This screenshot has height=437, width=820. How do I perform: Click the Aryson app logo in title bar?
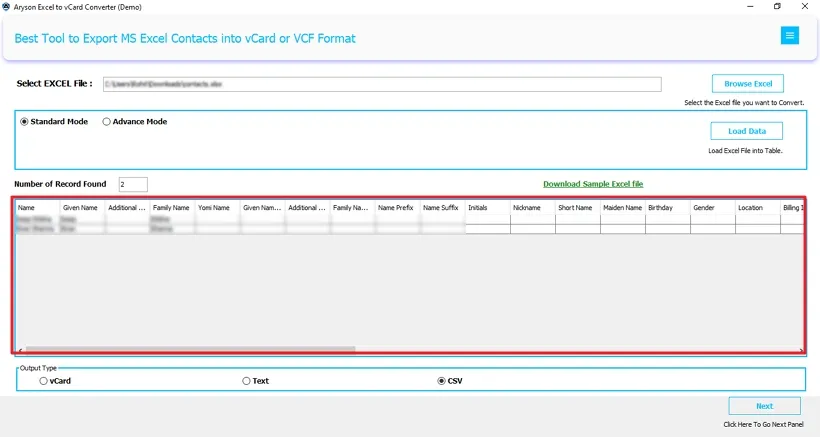6,7
